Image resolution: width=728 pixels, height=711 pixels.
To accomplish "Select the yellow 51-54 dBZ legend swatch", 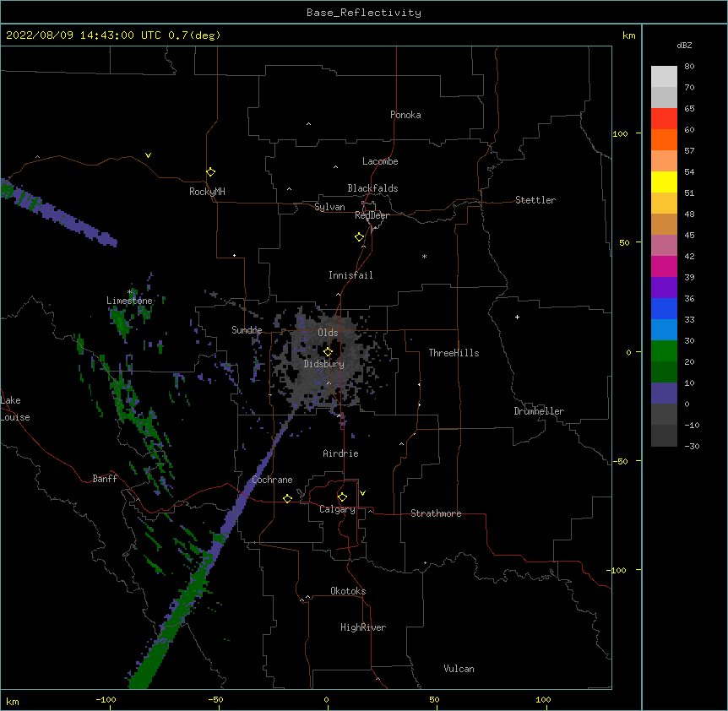I will (x=664, y=182).
